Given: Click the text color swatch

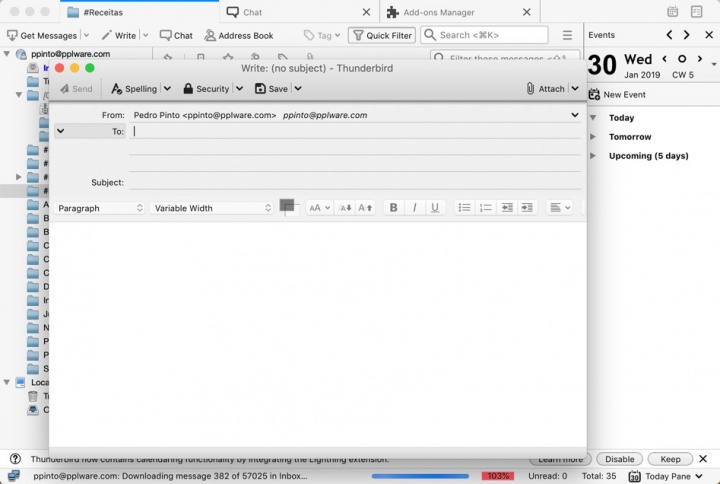Looking at the screenshot, I should click(x=286, y=205).
